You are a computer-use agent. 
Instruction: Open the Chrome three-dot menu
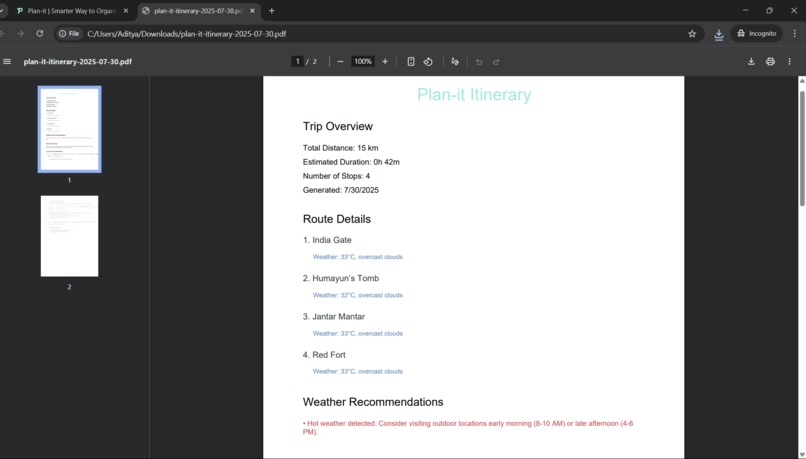pyautogui.click(x=795, y=34)
